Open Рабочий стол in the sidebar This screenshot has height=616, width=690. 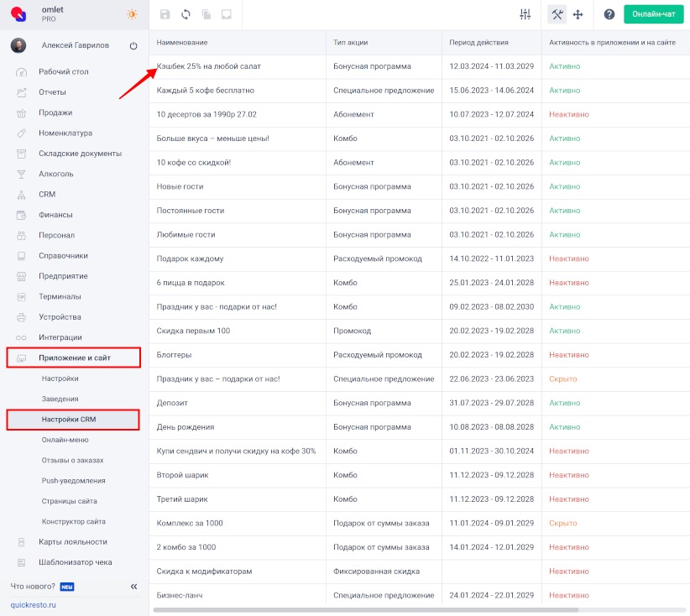point(63,71)
